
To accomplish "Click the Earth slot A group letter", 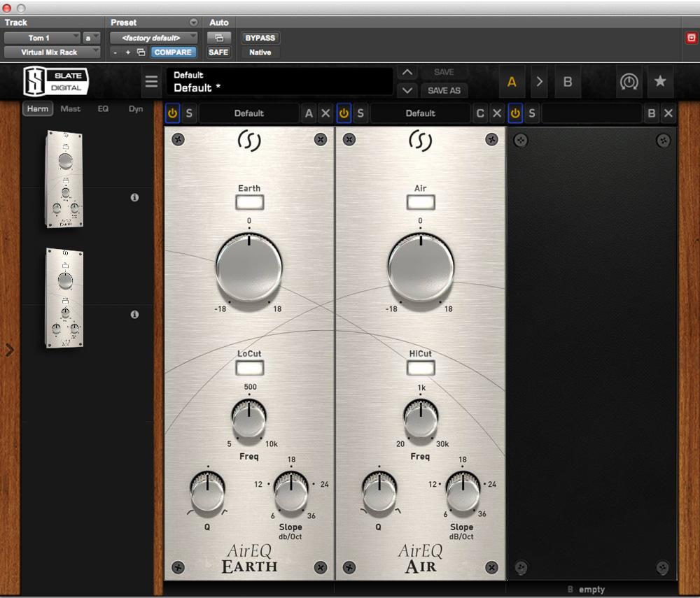I will coord(309,113).
